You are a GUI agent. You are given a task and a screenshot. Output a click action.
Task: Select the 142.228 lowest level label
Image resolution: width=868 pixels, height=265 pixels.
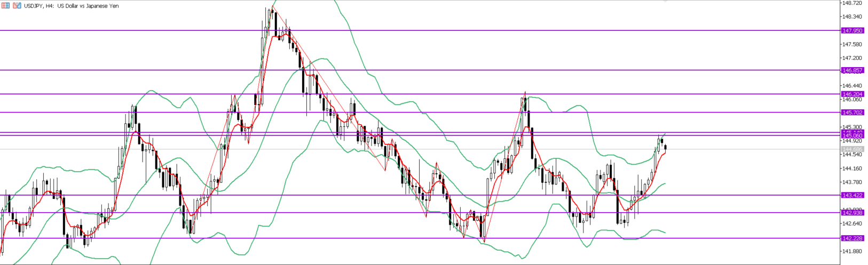853,238
